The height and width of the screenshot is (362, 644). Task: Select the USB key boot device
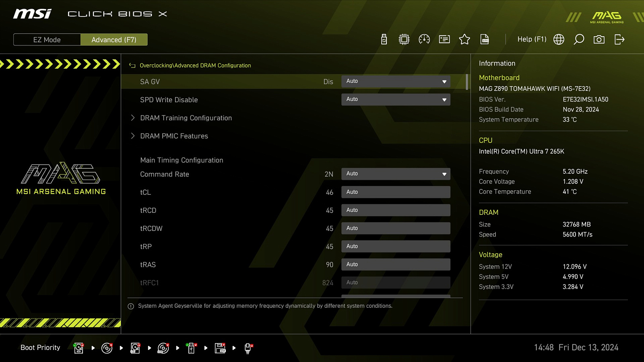point(192,348)
